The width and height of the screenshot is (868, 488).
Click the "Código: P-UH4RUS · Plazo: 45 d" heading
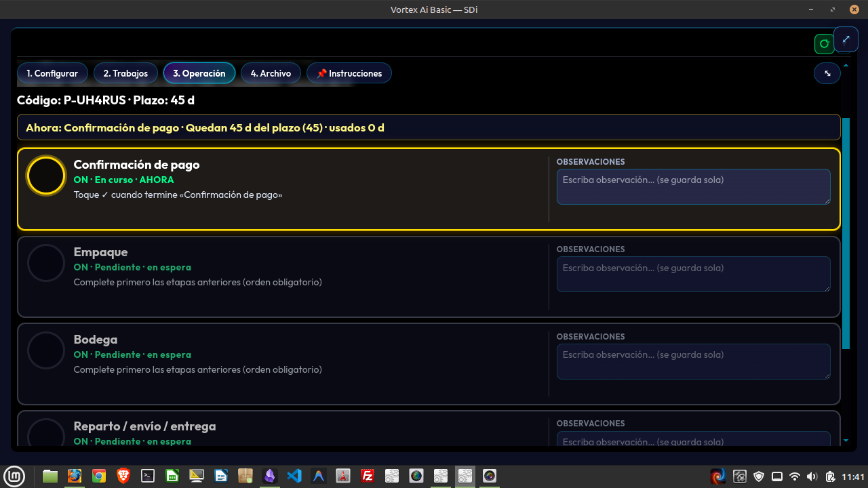[x=106, y=100]
